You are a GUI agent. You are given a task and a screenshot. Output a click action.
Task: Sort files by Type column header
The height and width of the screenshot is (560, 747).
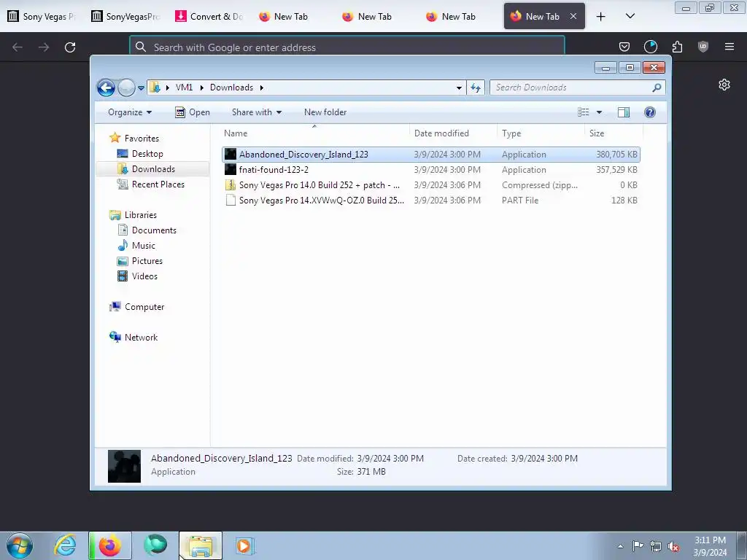coord(541,133)
